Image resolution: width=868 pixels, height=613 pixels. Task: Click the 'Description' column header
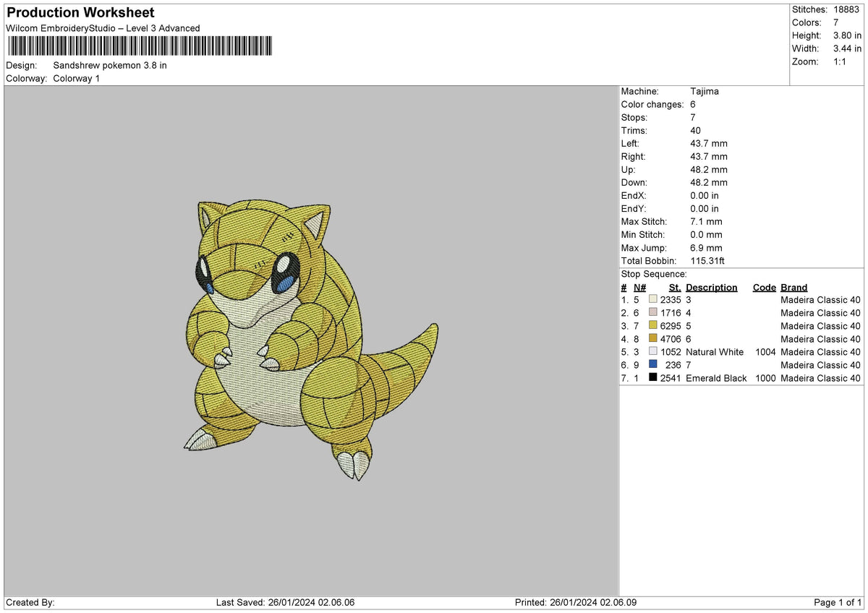click(x=712, y=288)
